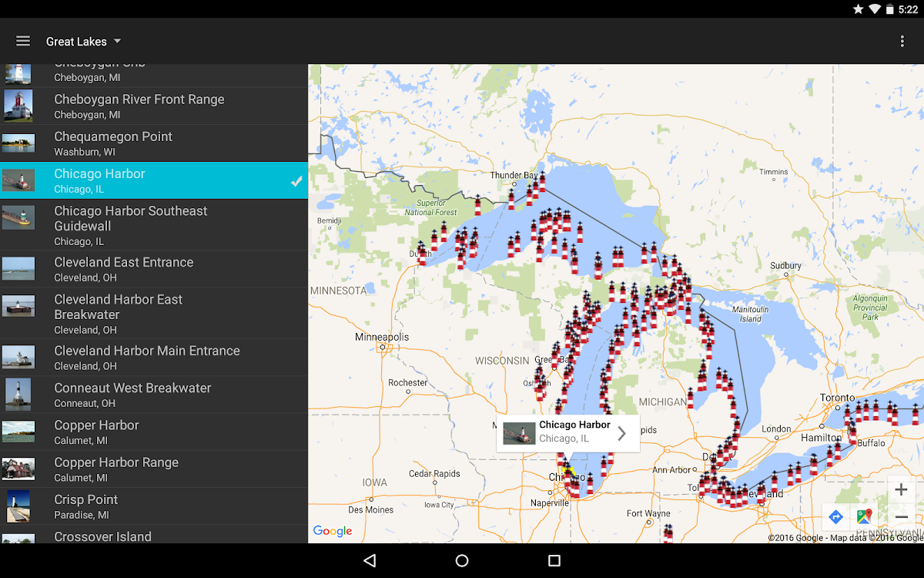Zoom out on the map

click(900, 516)
